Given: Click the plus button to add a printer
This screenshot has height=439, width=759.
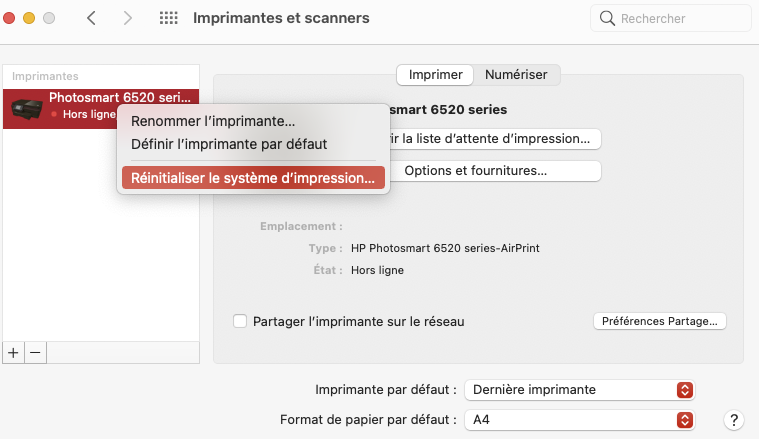Looking at the screenshot, I should 13,353.
